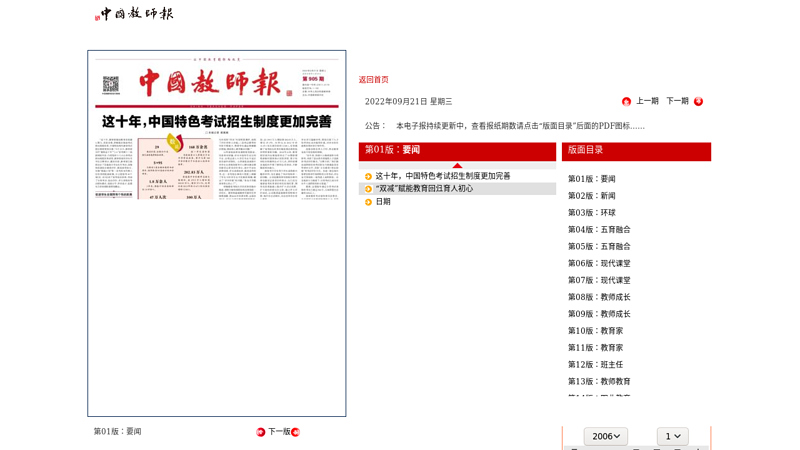Select 第04版：五育融合 in page directory

point(599,230)
